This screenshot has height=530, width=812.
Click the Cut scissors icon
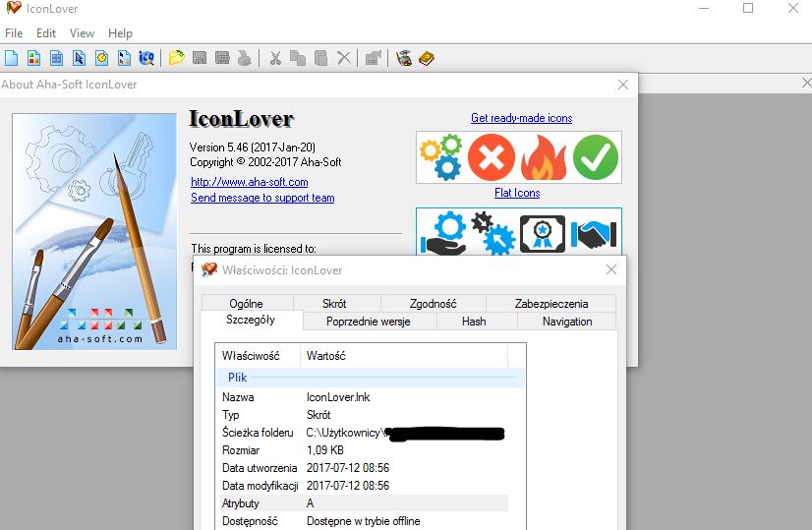click(x=275, y=58)
